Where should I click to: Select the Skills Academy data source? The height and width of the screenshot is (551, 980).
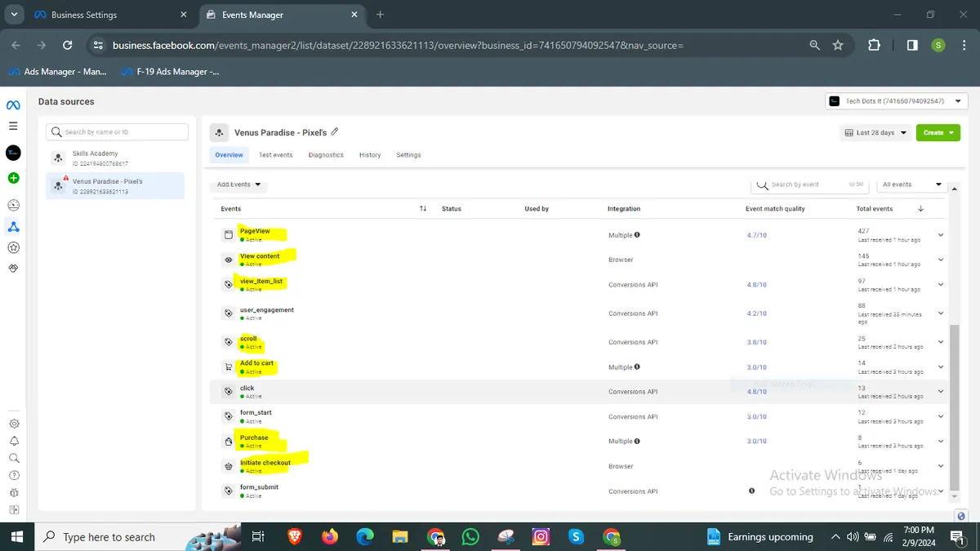[x=115, y=158]
